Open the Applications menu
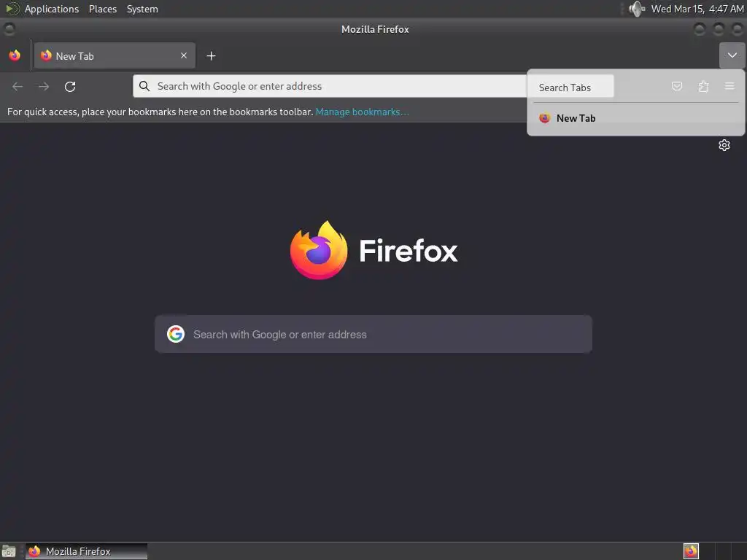The height and width of the screenshot is (560, 747). [52, 9]
